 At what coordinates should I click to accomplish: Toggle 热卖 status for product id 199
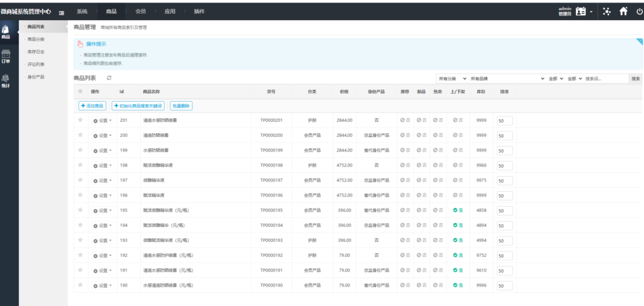coord(438,150)
